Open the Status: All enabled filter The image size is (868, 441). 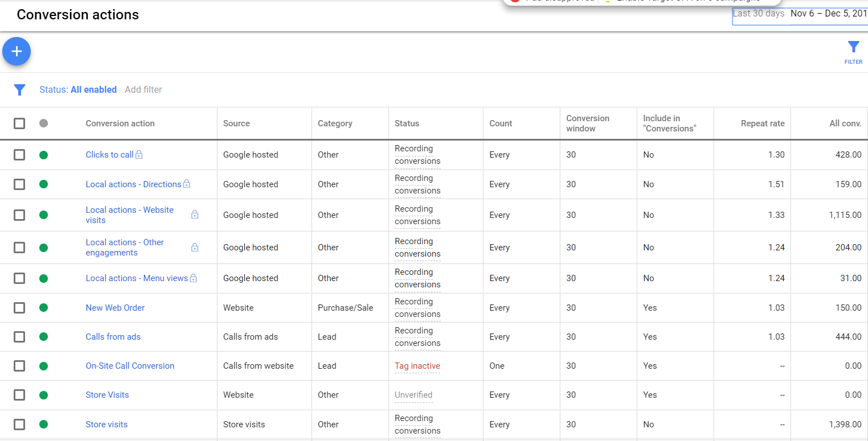click(x=78, y=90)
